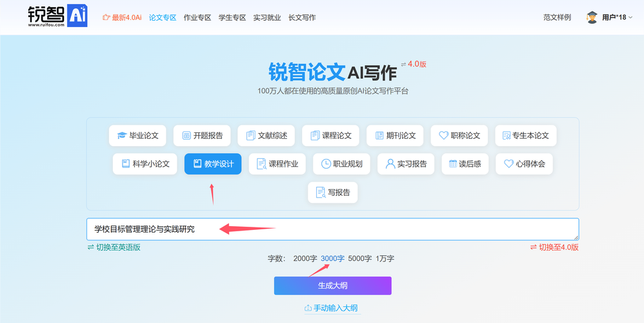644x323 pixels.
Task: Click the heart icon on 职称论文
Action: pos(443,135)
